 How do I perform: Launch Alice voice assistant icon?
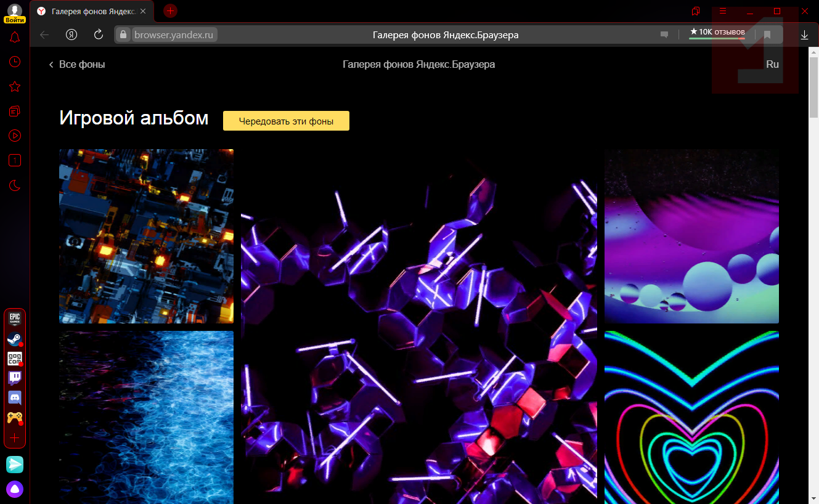15,489
